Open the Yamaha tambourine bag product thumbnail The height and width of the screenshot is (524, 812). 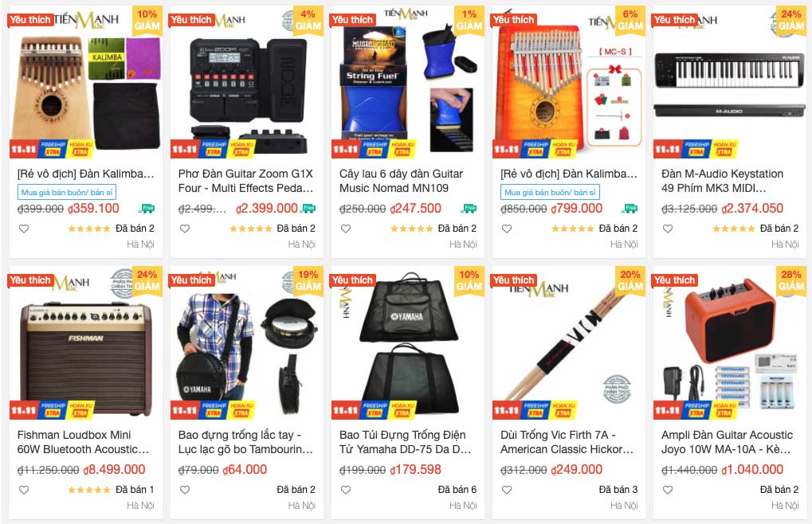[x=247, y=342]
